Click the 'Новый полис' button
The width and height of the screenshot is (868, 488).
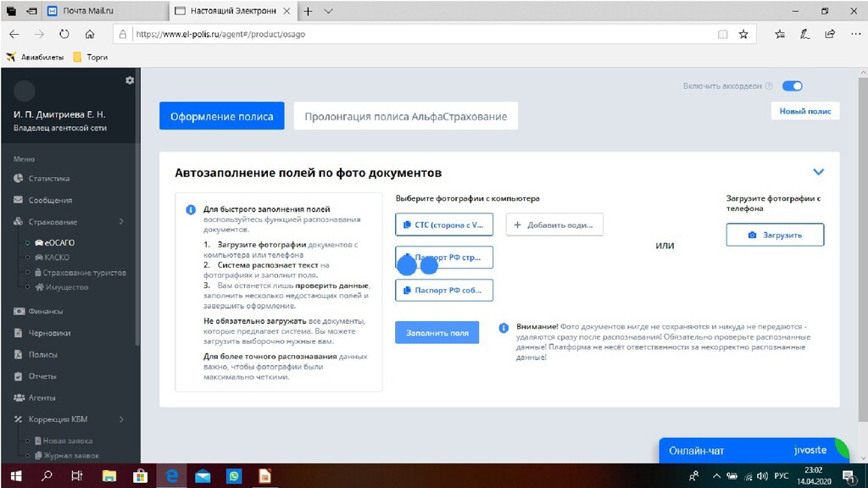(x=805, y=111)
